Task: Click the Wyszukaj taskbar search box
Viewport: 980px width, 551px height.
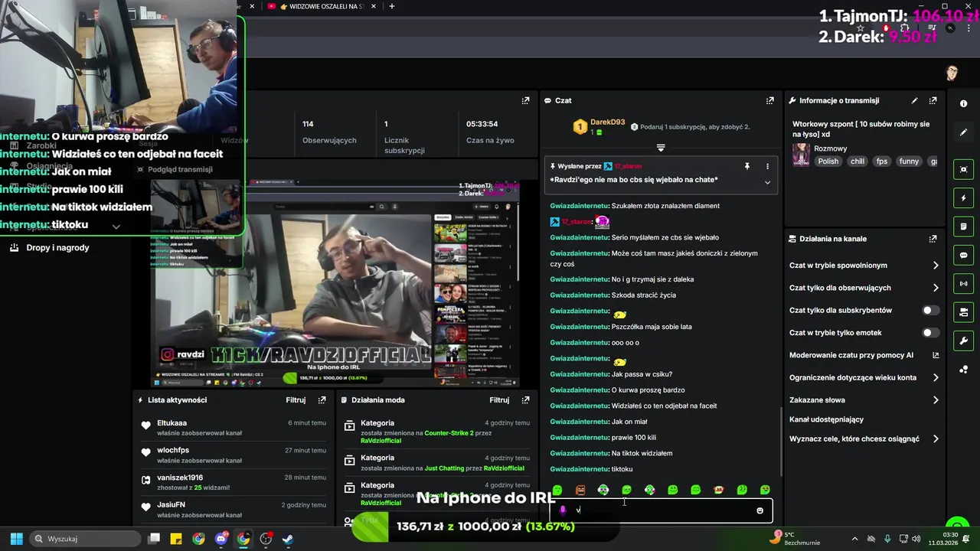Action: [84, 539]
